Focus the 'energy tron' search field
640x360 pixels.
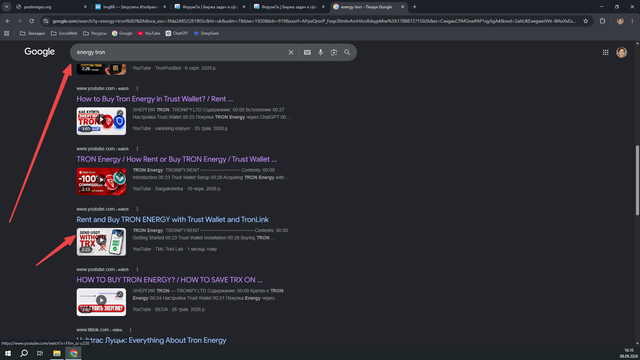[x=180, y=52]
